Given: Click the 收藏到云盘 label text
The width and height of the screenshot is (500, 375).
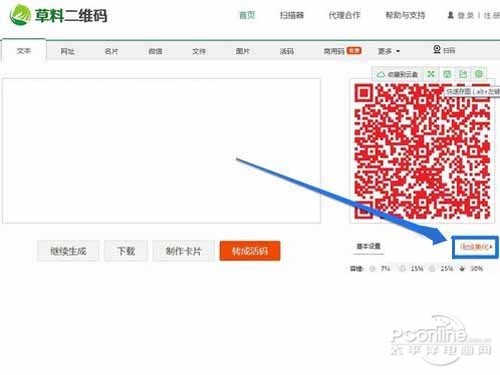Looking at the screenshot, I should [x=402, y=74].
